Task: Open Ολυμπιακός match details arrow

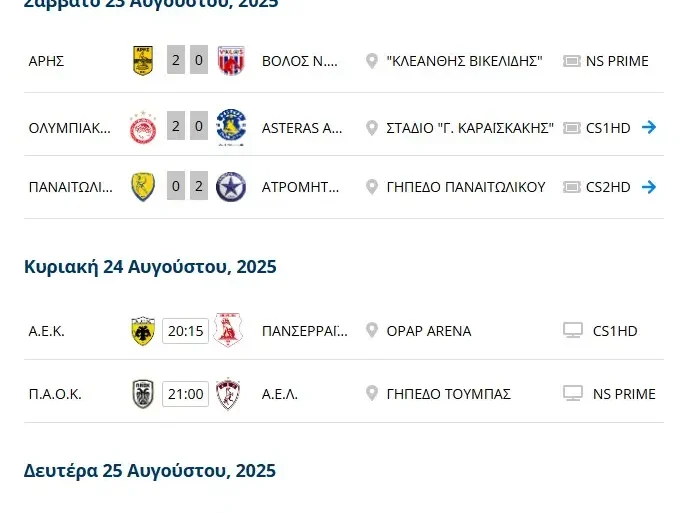Action: coord(649,127)
